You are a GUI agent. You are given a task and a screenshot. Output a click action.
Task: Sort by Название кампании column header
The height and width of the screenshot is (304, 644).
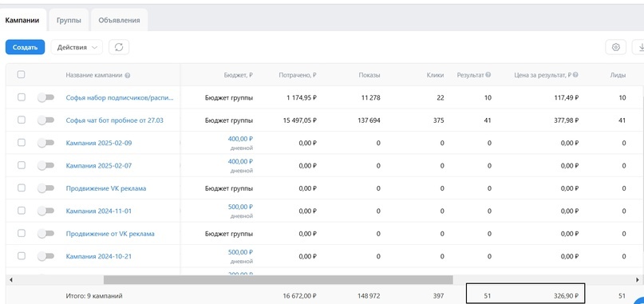click(94, 75)
